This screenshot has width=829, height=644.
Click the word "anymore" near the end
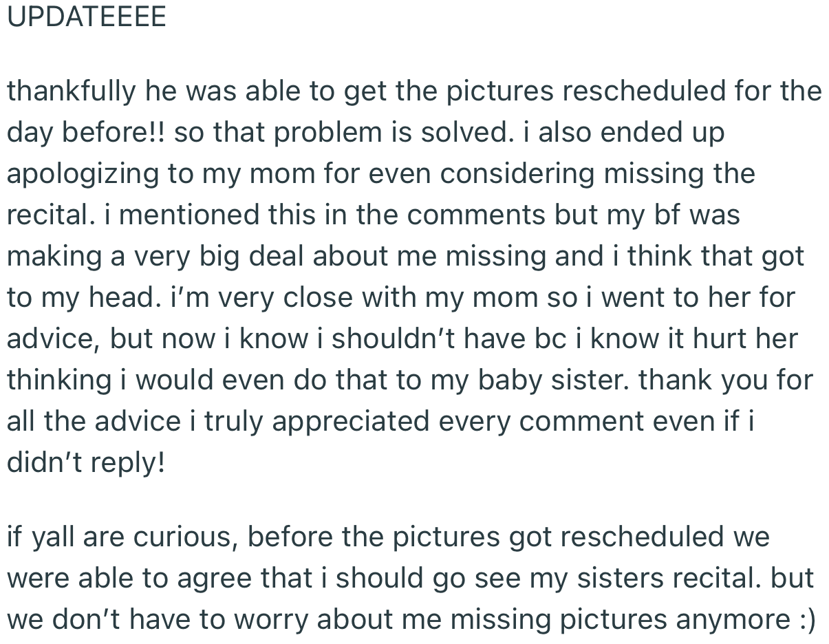[x=732, y=619]
